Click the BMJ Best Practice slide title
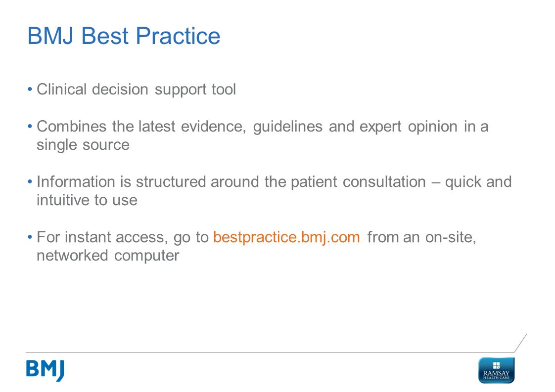 click(124, 36)
